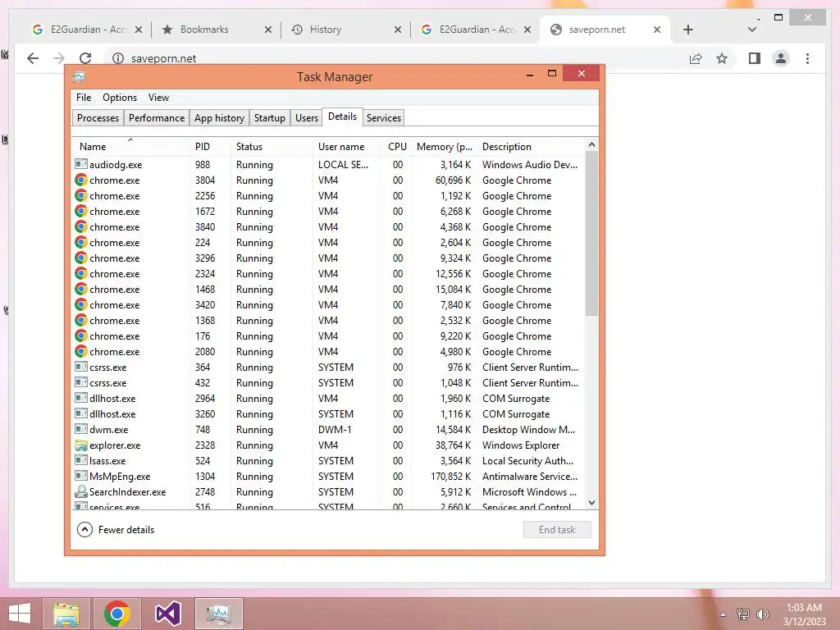
Task: Close the Bookmarks tab
Action: [x=268, y=30]
